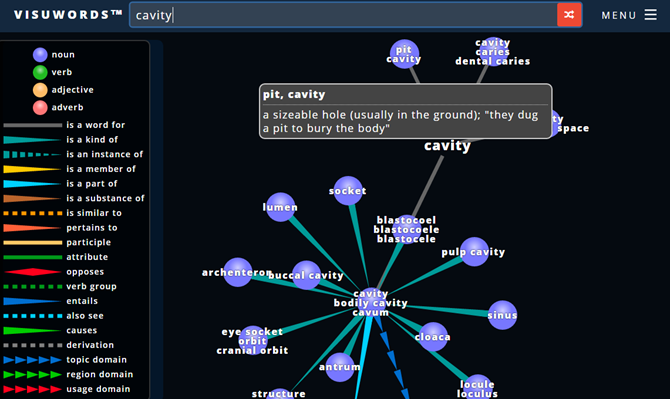
Task: Click the central 'bodily cavity cavum' node
Action: tap(370, 302)
